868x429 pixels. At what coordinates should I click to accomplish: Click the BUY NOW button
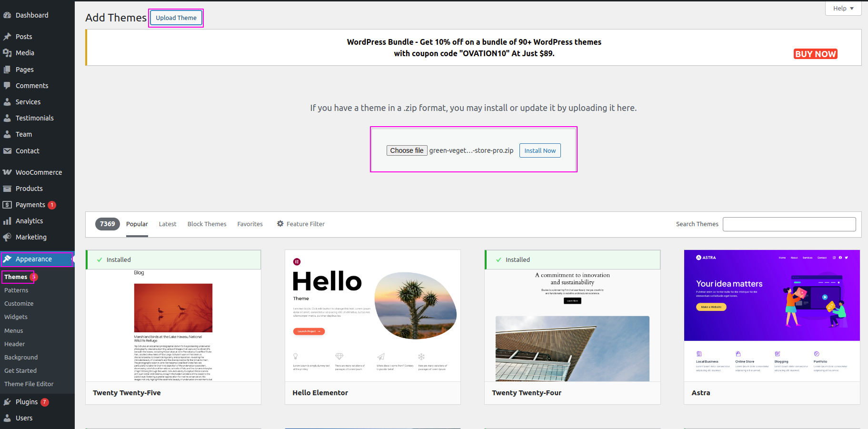[816, 54]
